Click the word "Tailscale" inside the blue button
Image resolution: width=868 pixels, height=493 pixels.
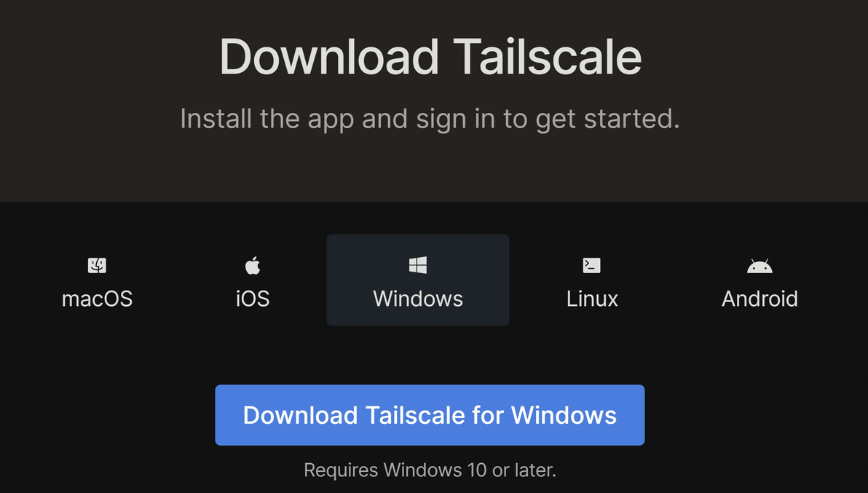[414, 415]
